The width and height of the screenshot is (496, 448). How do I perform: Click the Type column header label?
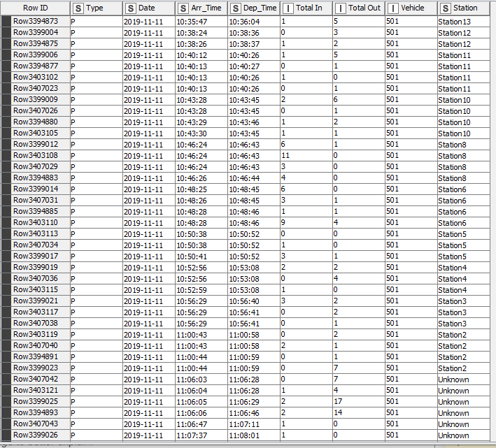coord(94,8)
